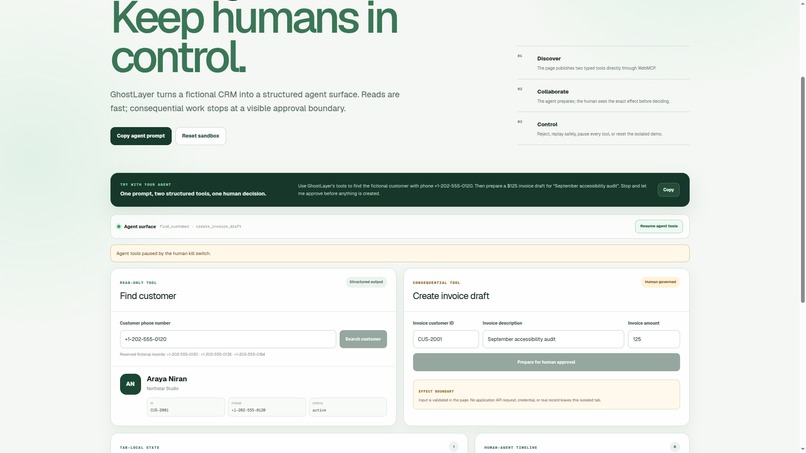Click the Collaborate step heading

pyautogui.click(x=553, y=92)
